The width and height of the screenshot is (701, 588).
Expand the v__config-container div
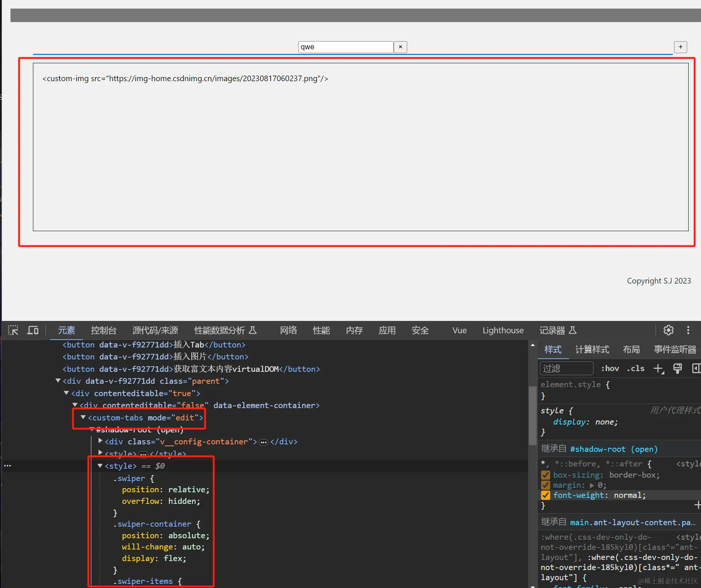pyautogui.click(x=100, y=441)
